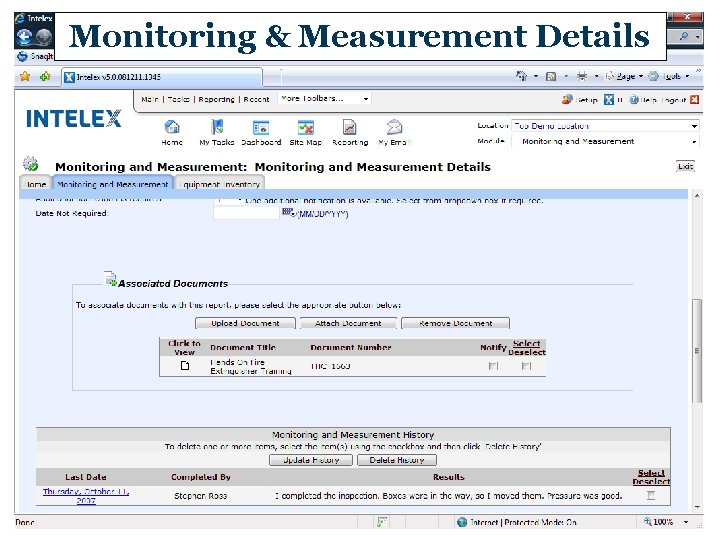Switch to the Equipment Inventory tab

click(x=221, y=184)
